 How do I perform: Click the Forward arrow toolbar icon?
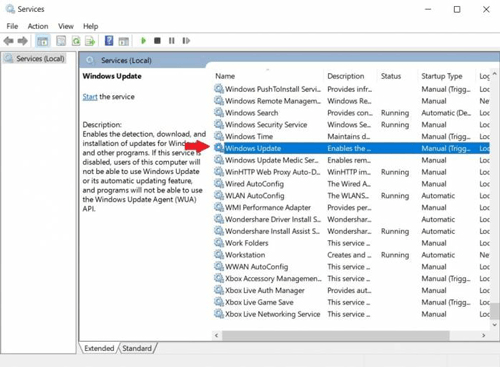click(x=23, y=41)
